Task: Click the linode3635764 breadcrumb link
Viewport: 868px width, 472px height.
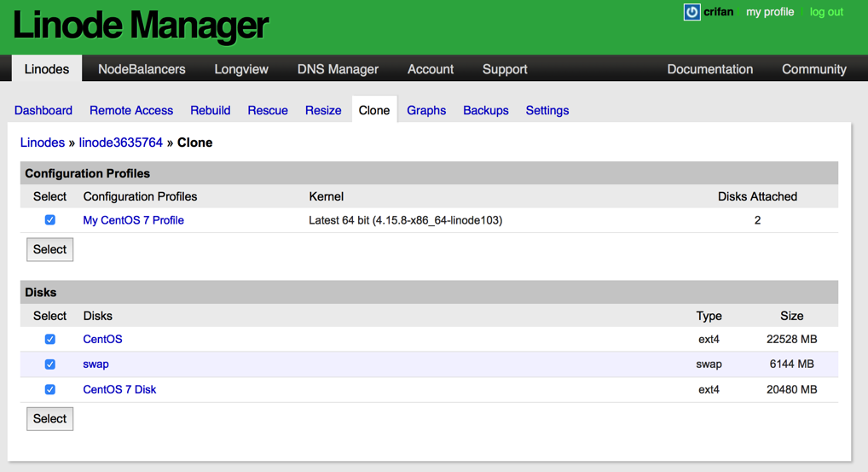Action: coord(121,143)
